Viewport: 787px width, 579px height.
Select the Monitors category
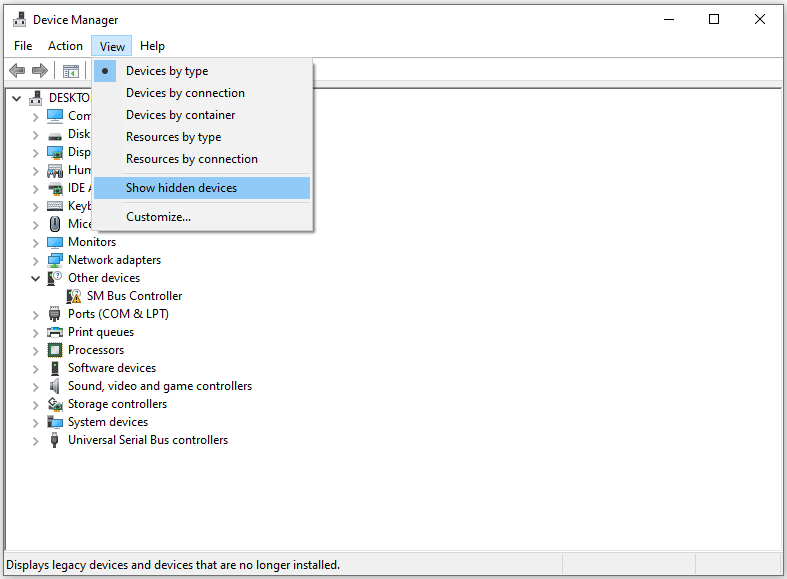tap(92, 242)
